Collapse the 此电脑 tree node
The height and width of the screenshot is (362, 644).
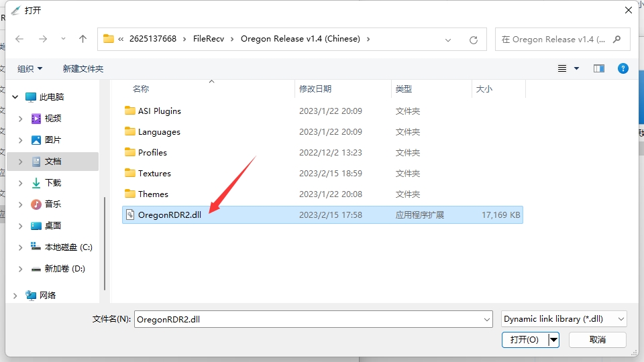point(15,97)
